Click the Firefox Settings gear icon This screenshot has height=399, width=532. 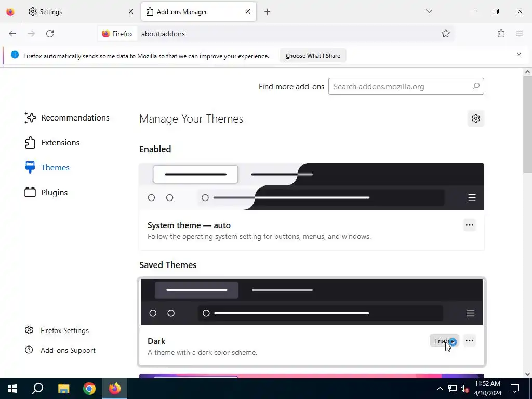pos(29,330)
